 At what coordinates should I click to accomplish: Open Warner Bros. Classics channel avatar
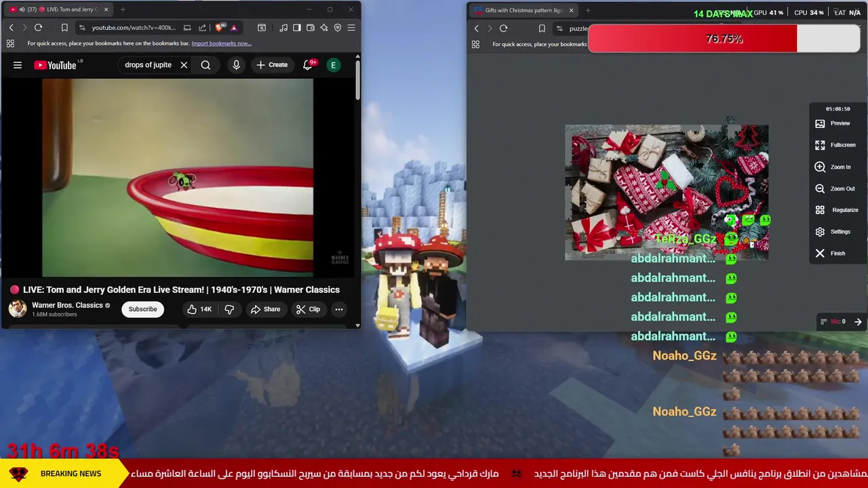point(18,309)
